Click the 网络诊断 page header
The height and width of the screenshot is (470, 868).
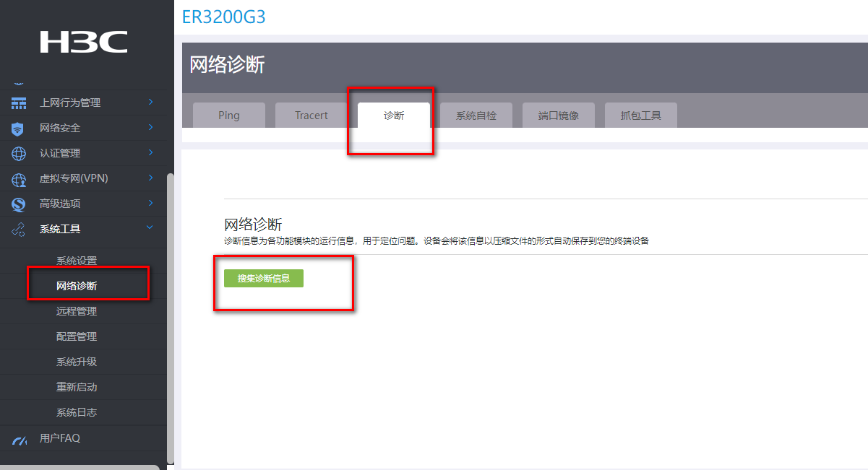tap(227, 65)
